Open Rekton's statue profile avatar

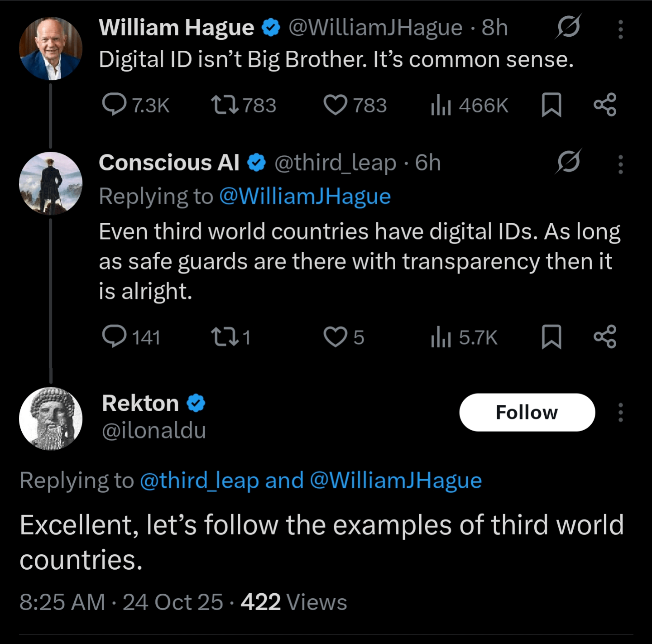(51, 418)
